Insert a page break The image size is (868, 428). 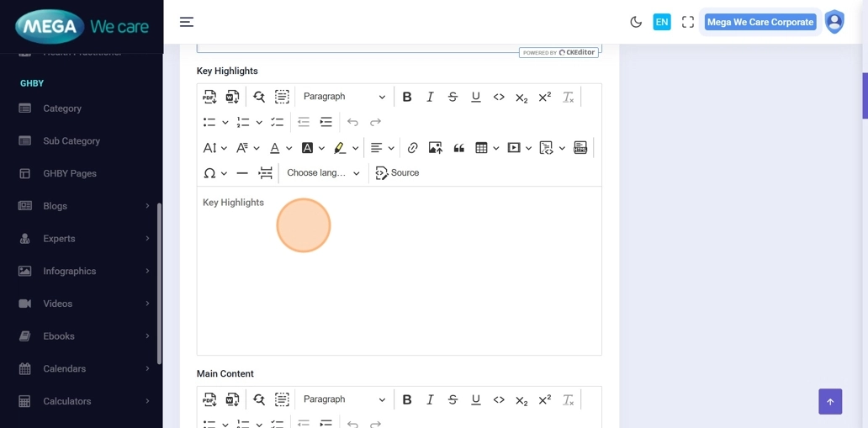coord(265,173)
